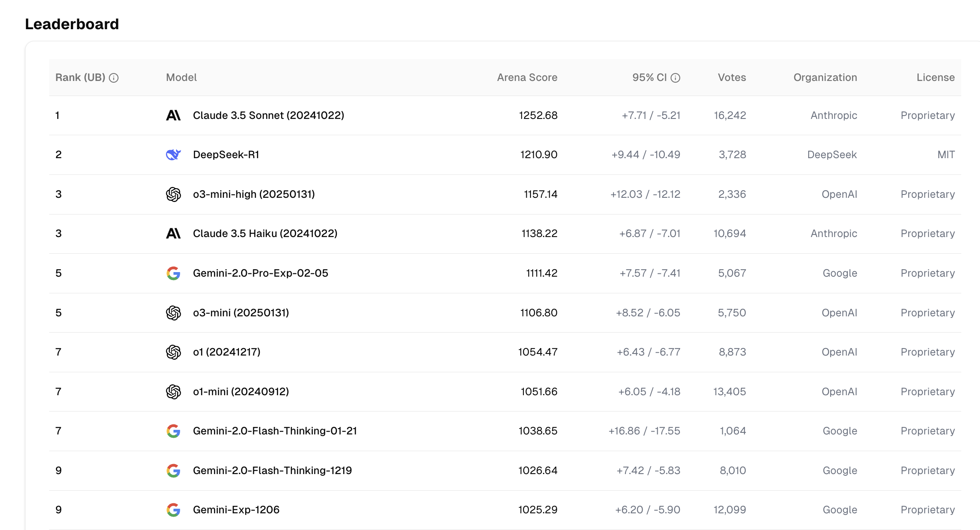Click the info icon next to Rank (UB)
The height and width of the screenshot is (530, 980).
(x=114, y=78)
